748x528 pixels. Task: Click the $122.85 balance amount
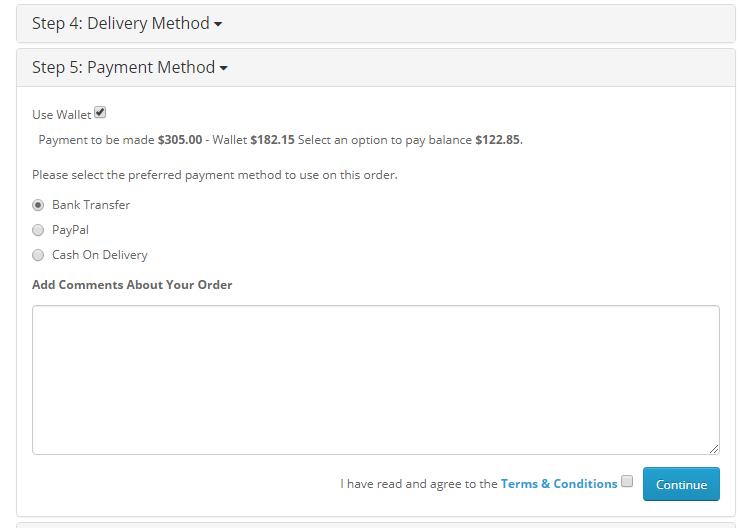pyautogui.click(x=497, y=140)
